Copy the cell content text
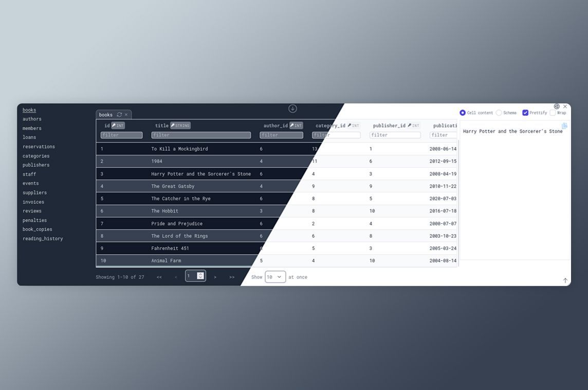588x390 pixels. coord(564,126)
